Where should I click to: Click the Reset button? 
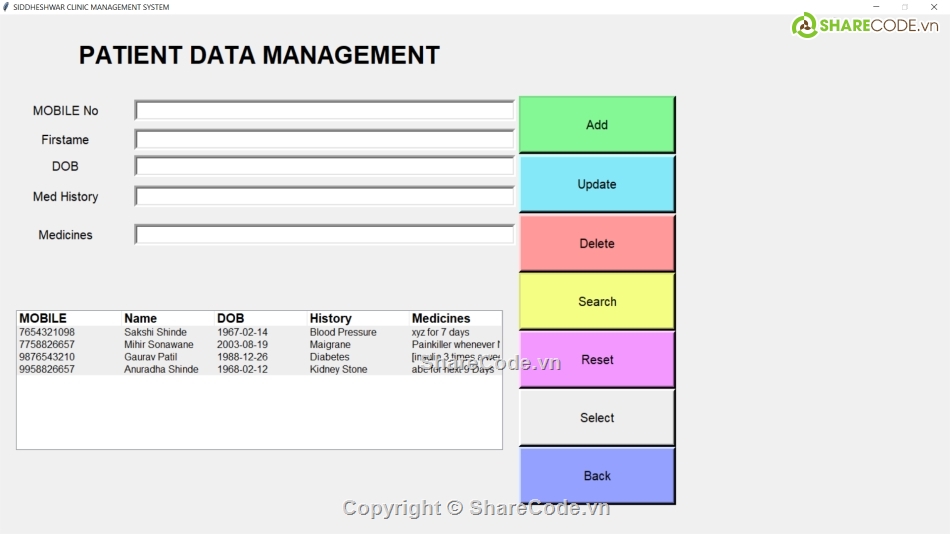coord(597,360)
